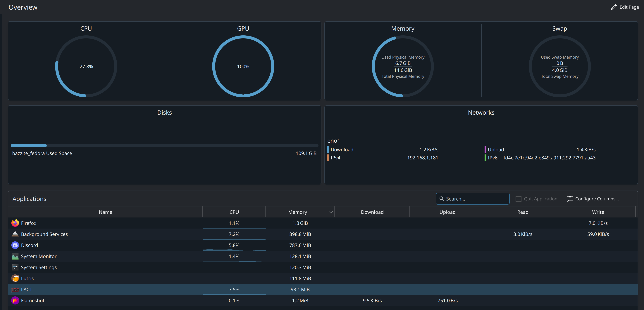Click the LACT graphics card icon
The image size is (644, 310).
[x=15, y=290]
